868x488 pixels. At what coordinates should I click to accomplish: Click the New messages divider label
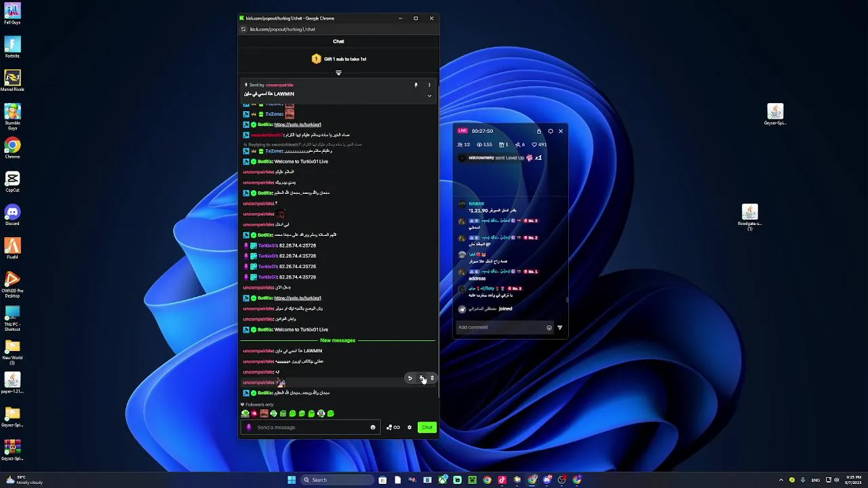338,340
